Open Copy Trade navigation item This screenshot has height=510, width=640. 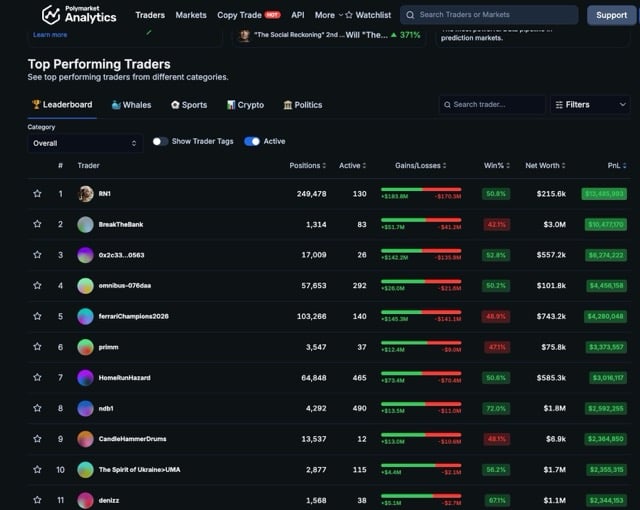pyautogui.click(x=249, y=15)
